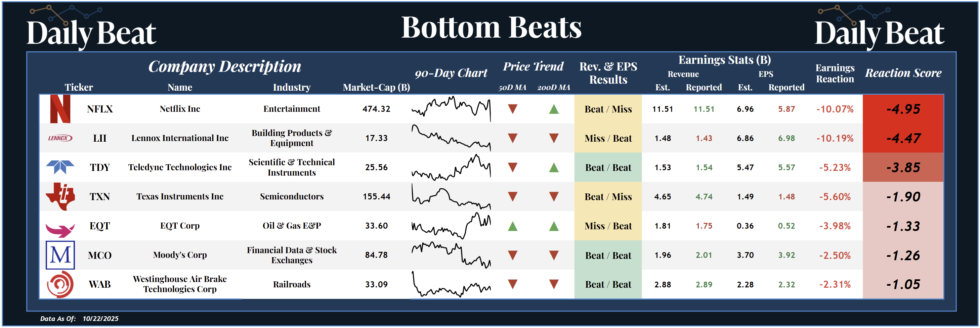Select the Teledyne blue logo
Screen dimensions: 980x328
60,167
